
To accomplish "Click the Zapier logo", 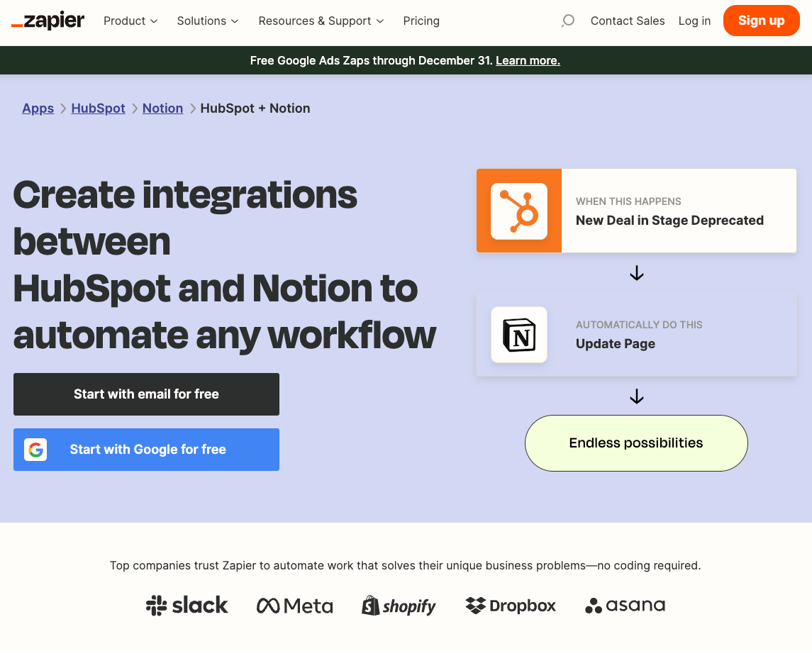I will tap(48, 21).
